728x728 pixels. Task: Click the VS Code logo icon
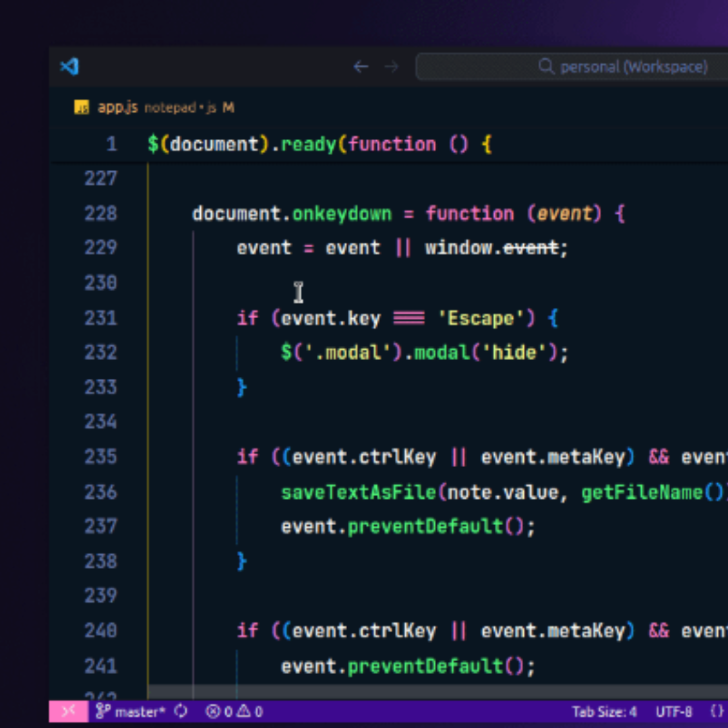(69, 67)
